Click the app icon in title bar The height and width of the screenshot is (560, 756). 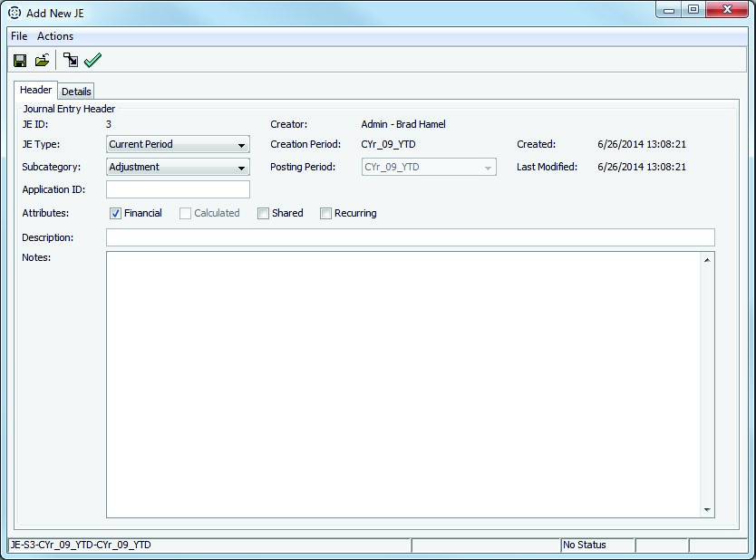[14, 13]
